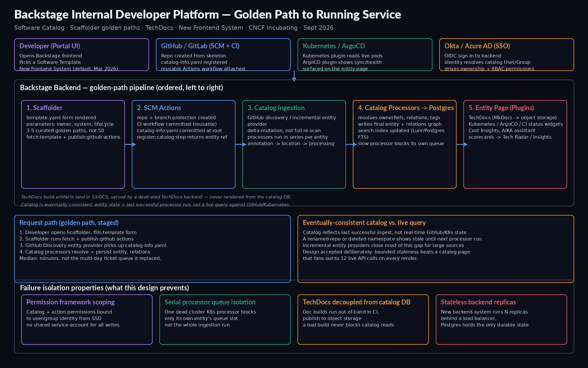Viewport: 588px width, 368px height.
Task: Click 'Postgres holds the only durable state'
Action: click(485, 325)
